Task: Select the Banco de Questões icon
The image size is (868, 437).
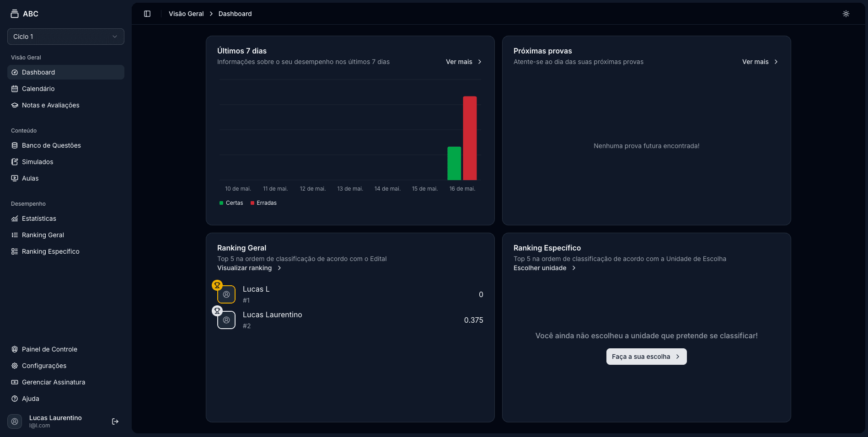Action: 15,145
